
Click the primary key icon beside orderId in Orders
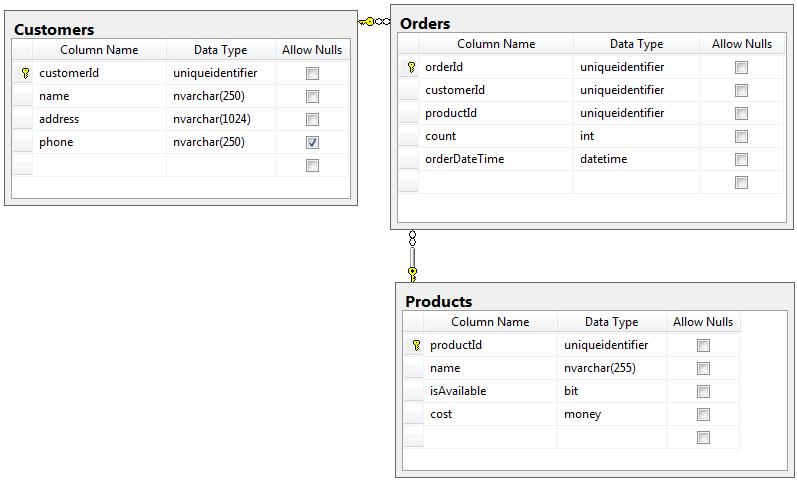411,67
